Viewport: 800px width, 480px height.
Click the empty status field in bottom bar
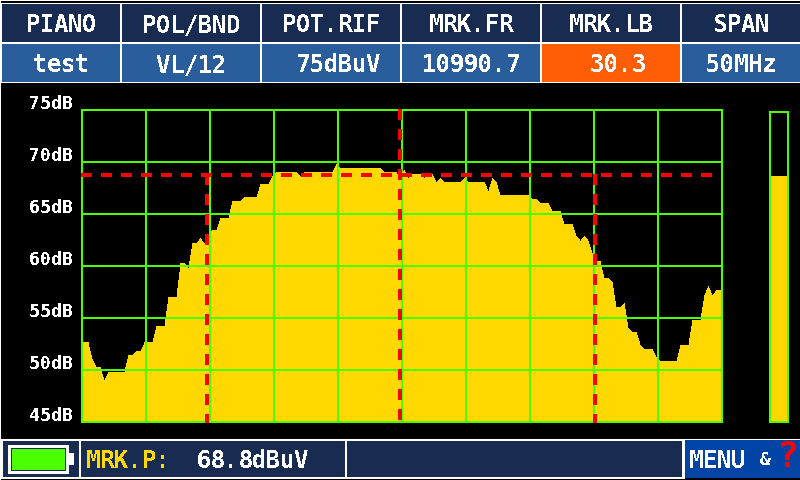click(x=515, y=459)
